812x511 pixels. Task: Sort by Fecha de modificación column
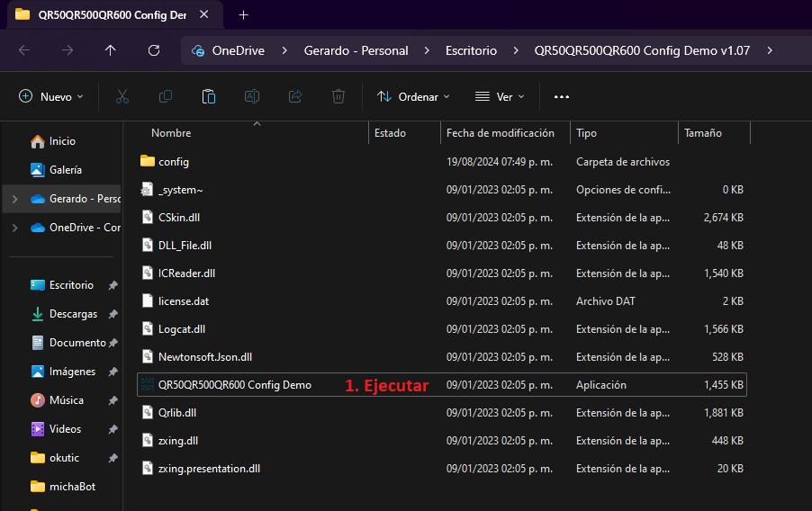[500, 133]
